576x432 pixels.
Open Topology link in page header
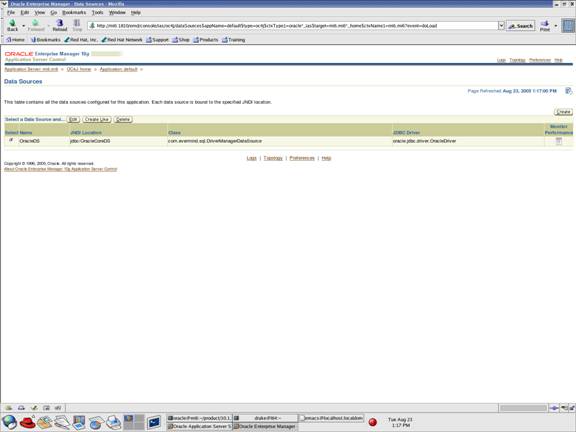tap(517, 60)
